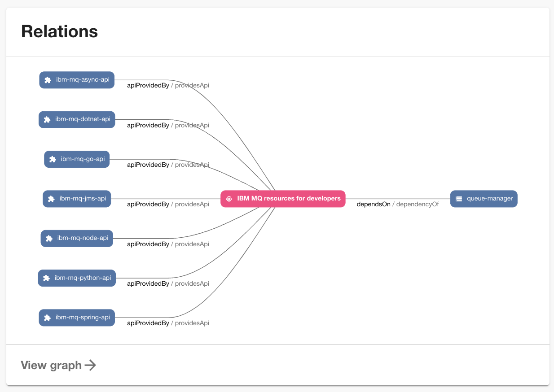Image resolution: width=554 pixels, height=392 pixels.
Task: Select the ibm-mq-node-api node label
Action: [x=83, y=238]
